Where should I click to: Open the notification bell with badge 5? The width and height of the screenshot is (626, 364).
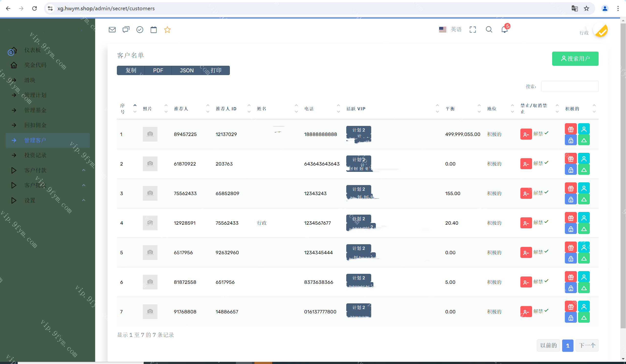(504, 30)
